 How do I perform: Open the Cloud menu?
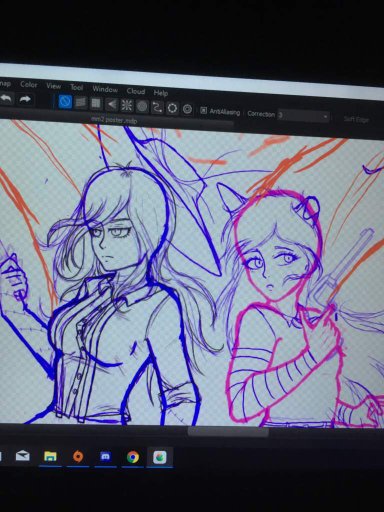[136, 91]
